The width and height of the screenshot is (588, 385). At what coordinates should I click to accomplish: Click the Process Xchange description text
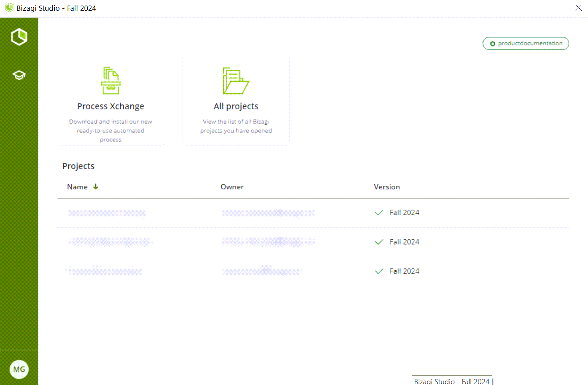pyautogui.click(x=110, y=131)
